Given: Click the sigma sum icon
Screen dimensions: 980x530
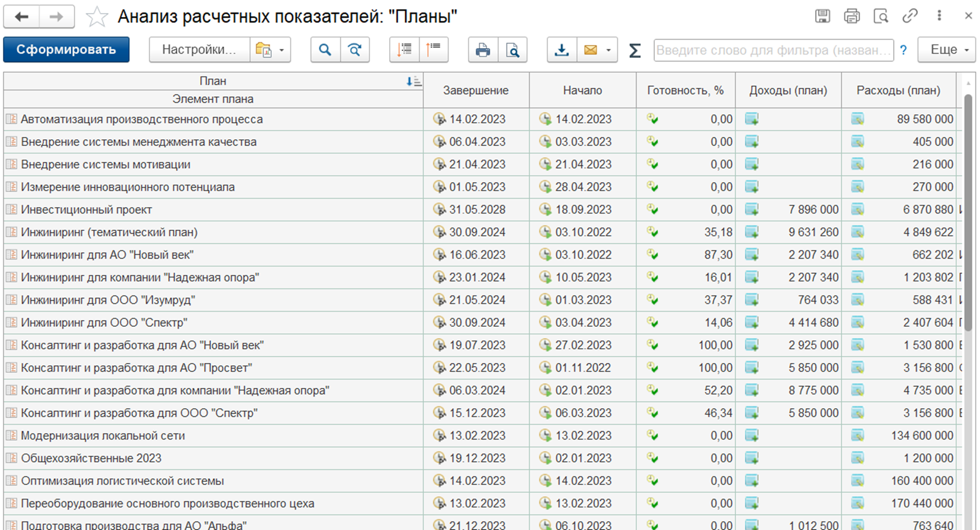Looking at the screenshot, I should (x=634, y=50).
